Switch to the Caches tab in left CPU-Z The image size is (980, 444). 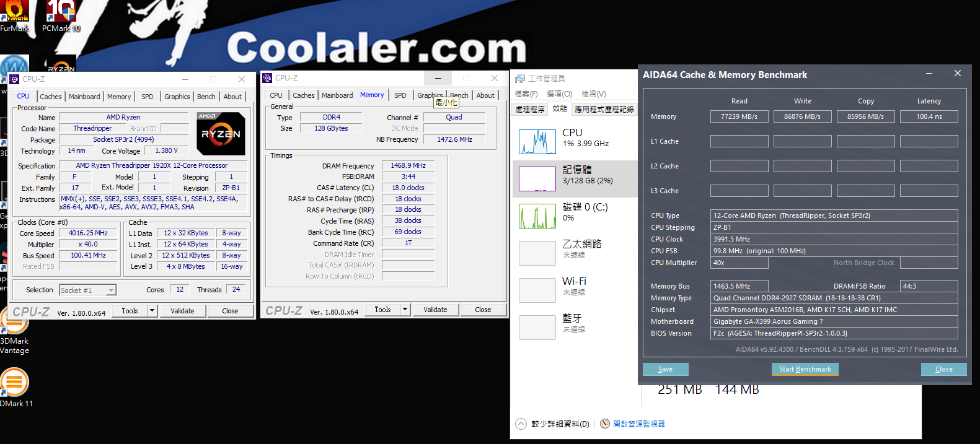pos(50,97)
